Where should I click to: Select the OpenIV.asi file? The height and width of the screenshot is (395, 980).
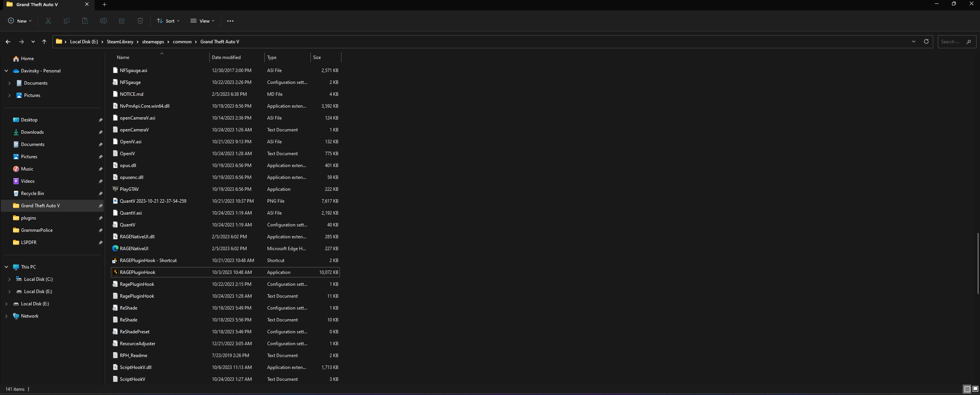coord(225,142)
